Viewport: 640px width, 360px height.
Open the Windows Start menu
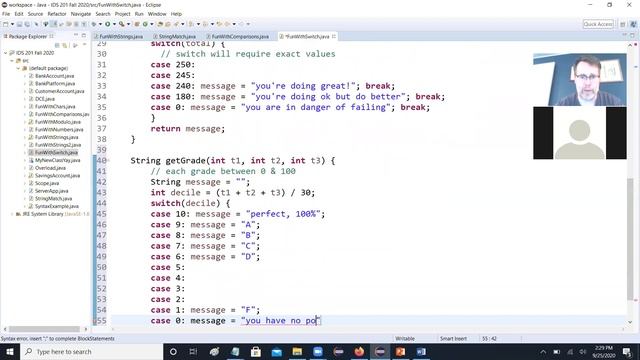(10, 351)
